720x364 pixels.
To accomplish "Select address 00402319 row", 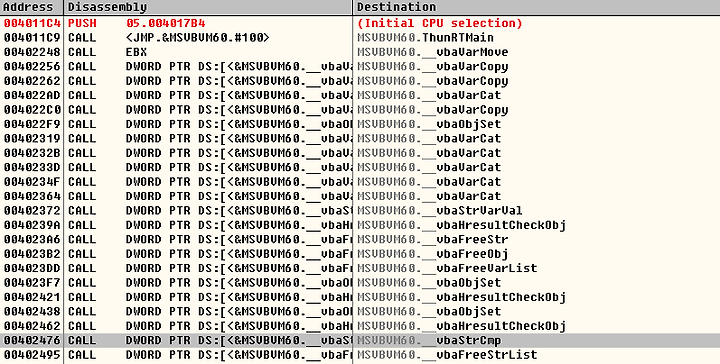I will (32, 138).
